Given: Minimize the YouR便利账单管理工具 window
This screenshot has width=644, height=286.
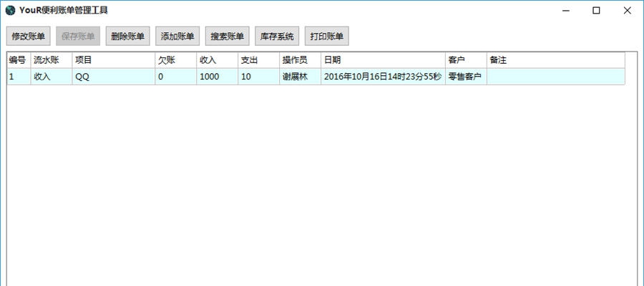Looking at the screenshot, I should pyautogui.click(x=566, y=11).
